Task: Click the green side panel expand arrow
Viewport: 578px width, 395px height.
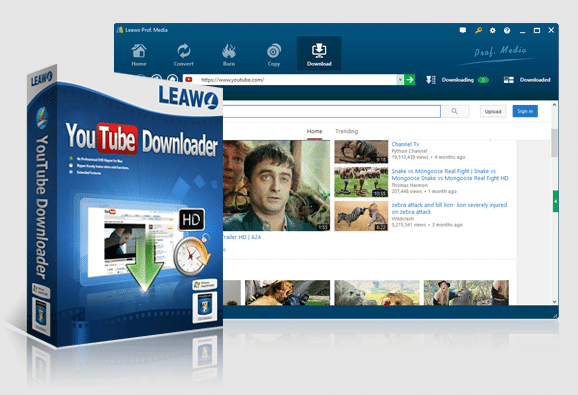Action: (x=555, y=201)
